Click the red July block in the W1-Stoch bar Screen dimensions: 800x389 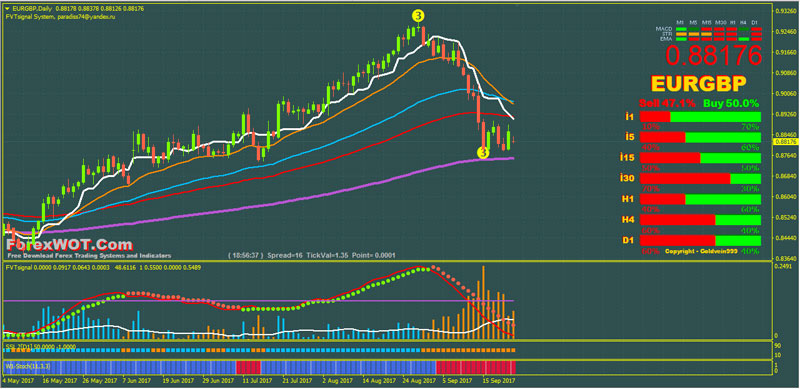248,367
